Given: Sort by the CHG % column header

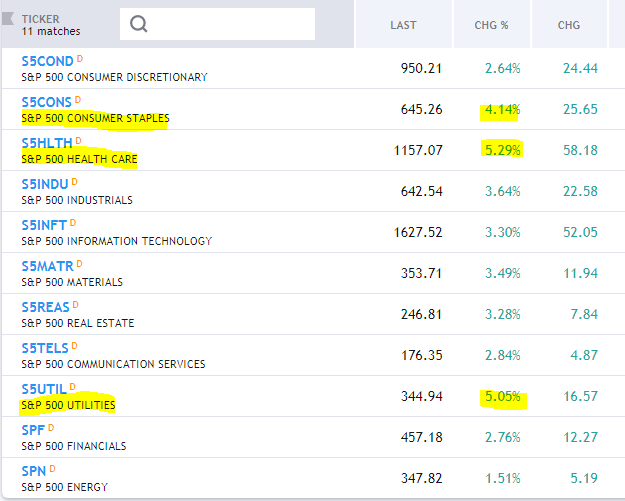Looking at the screenshot, I should point(491,25).
